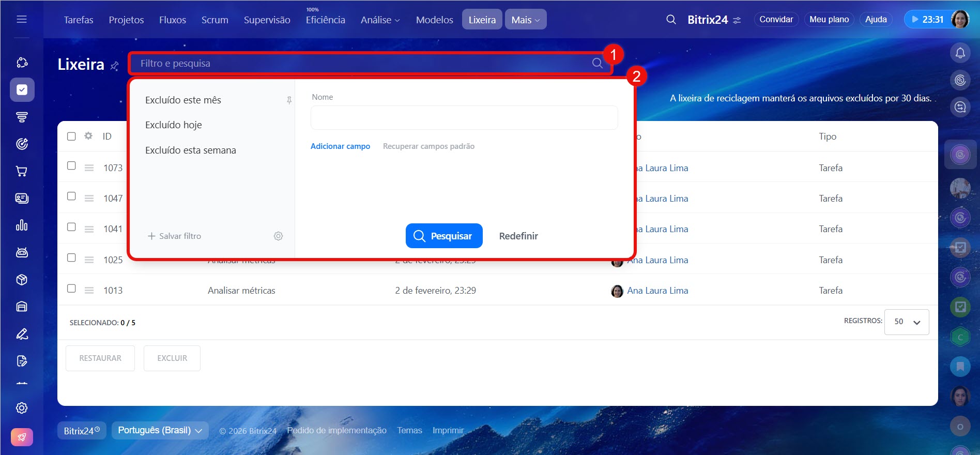Viewport: 980px width, 455px height.
Task: Pin the Lixeira page with the pin icon
Action: point(115,66)
